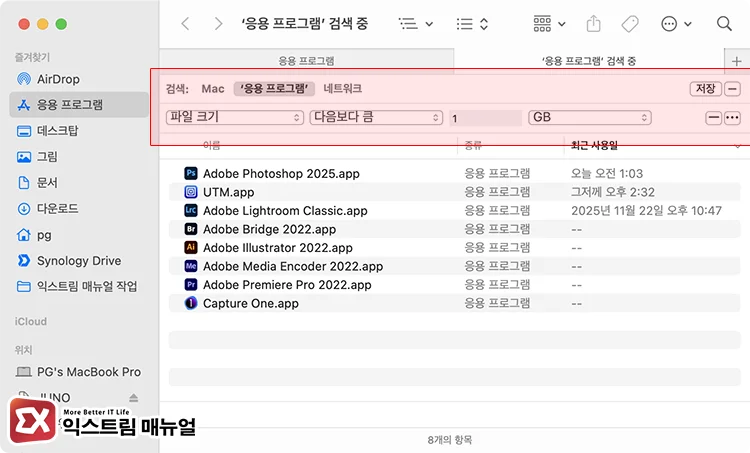This screenshot has width=750, height=453.
Task: Click the 저장 button
Action: click(706, 88)
